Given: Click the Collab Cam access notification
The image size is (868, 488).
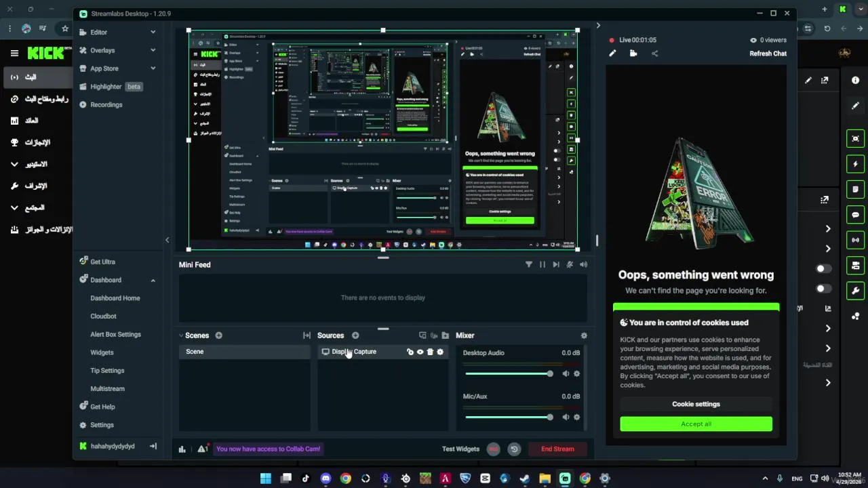Looking at the screenshot, I should (268, 449).
